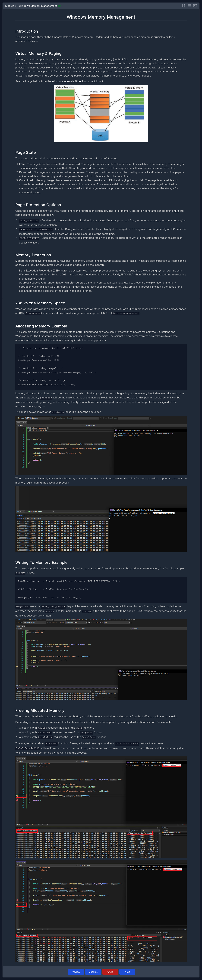Screen dimensions: 202x980
Task: Open the zero-filled Memory 1 window screenshot
Action: pyautogui.click(x=101, y=519)
